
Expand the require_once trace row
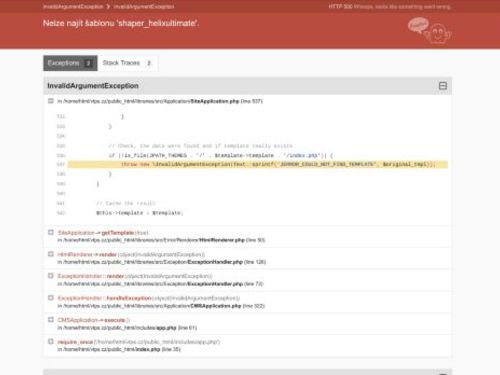tap(51, 341)
